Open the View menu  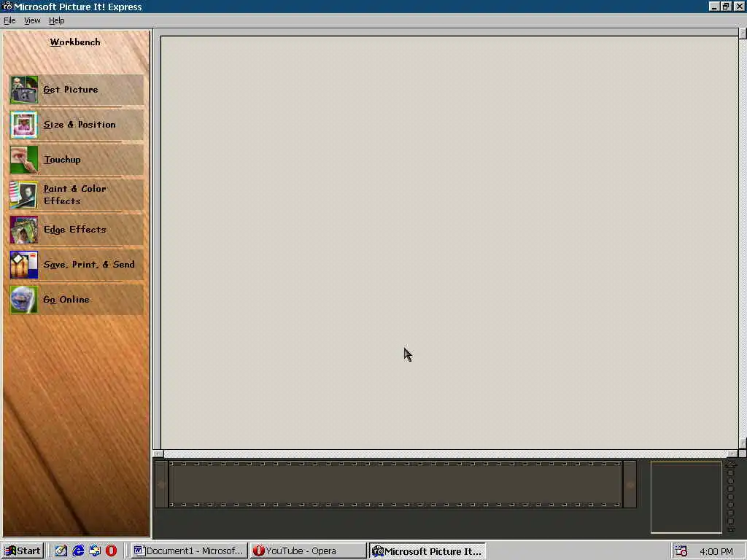(32, 20)
